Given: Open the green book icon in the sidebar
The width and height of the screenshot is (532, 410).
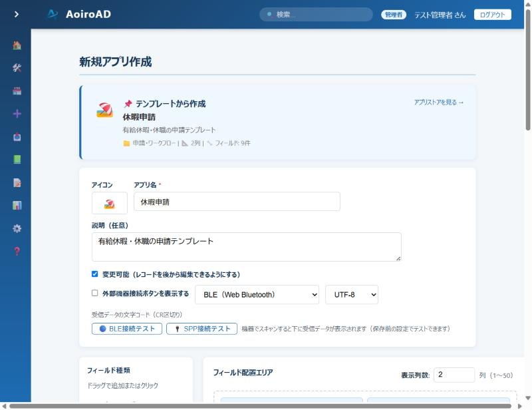Looking at the screenshot, I should tap(17, 160).
